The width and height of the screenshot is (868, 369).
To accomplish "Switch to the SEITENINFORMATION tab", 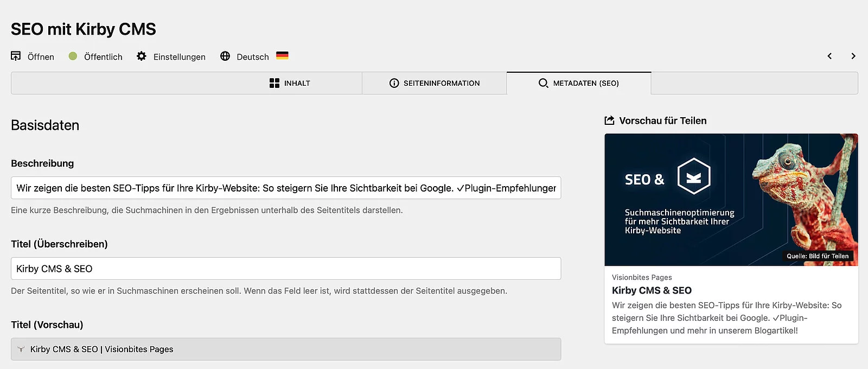I will point(435,83).
